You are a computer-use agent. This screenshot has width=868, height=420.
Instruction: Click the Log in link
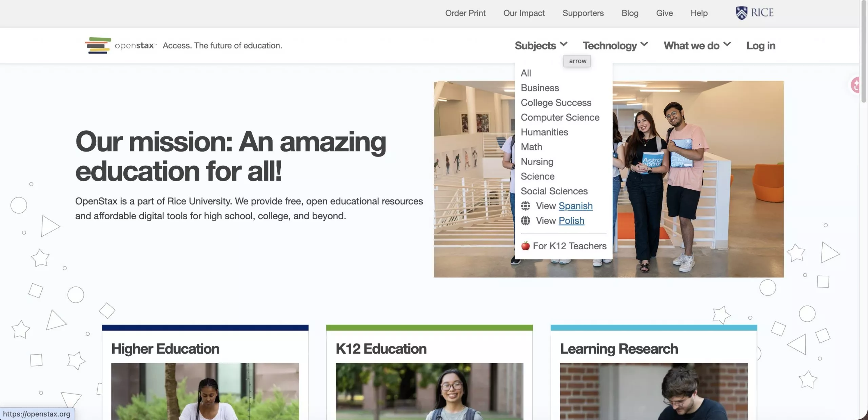(761, 45)
